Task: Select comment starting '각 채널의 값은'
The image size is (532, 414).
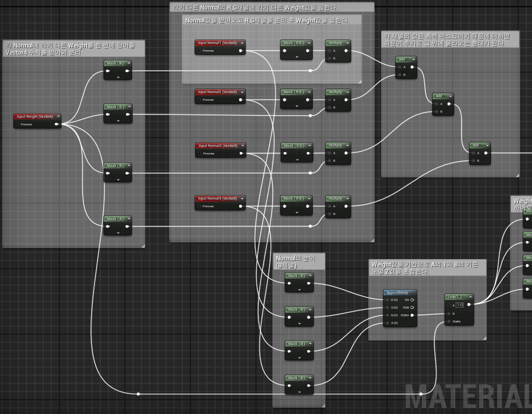Action: tap(450, 40)
